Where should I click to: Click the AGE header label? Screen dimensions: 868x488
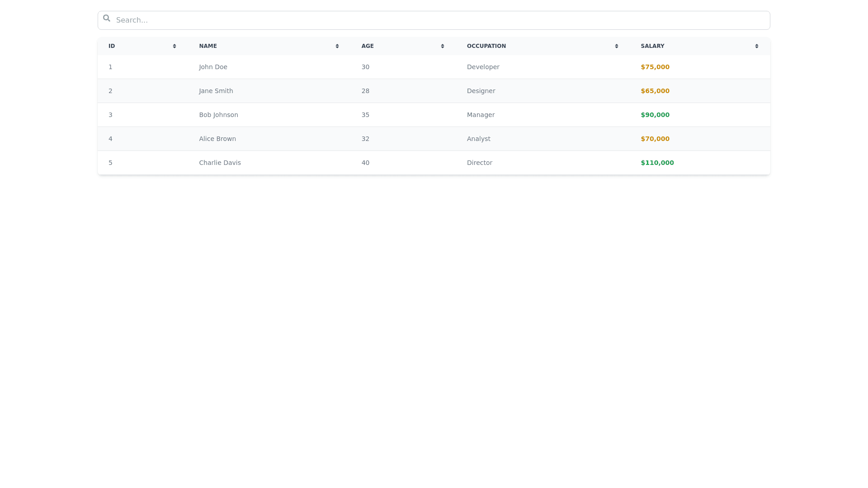(x=368, y=46)
